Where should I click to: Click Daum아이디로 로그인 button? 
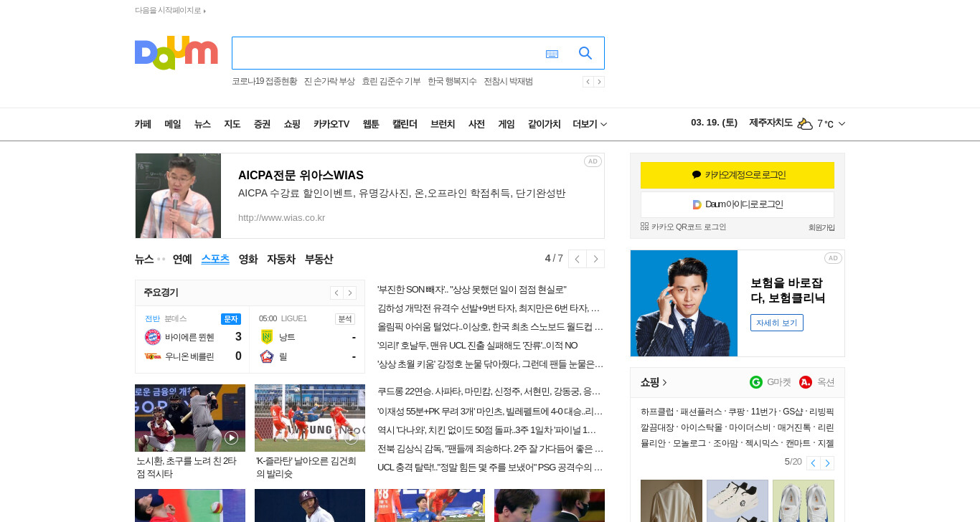(738, 204)
